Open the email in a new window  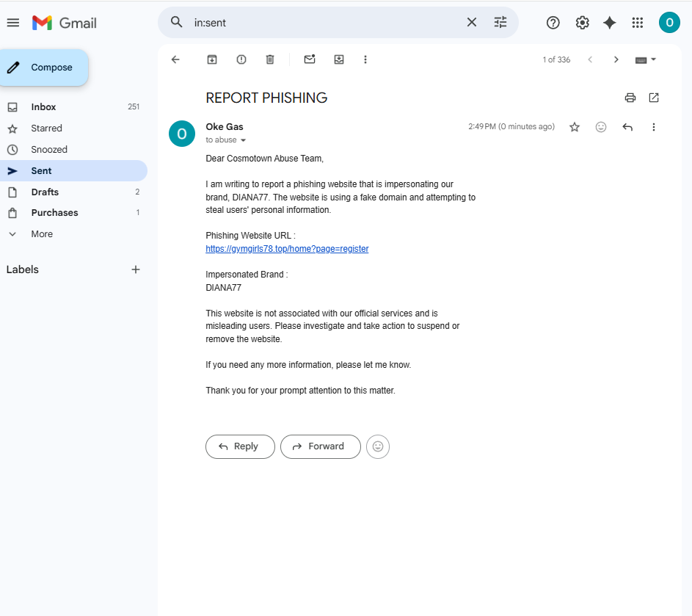coord(654,98)
